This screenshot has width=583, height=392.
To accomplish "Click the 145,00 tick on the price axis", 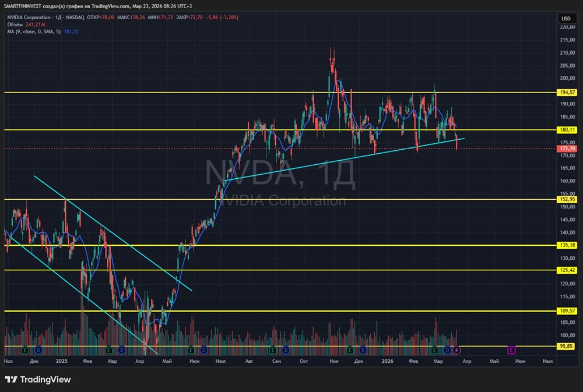I will (567, 220).
